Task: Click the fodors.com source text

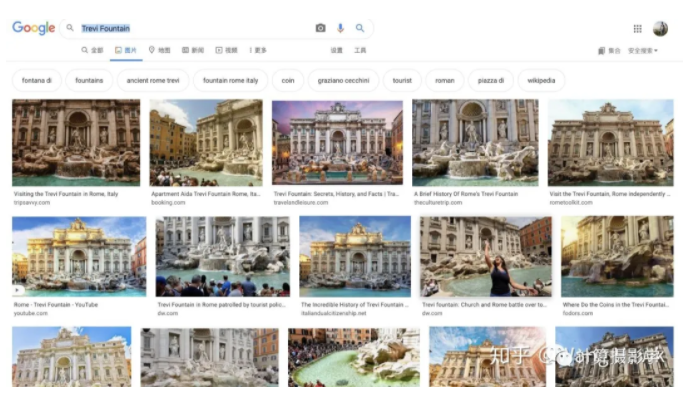Action: [x=578, y=314]
